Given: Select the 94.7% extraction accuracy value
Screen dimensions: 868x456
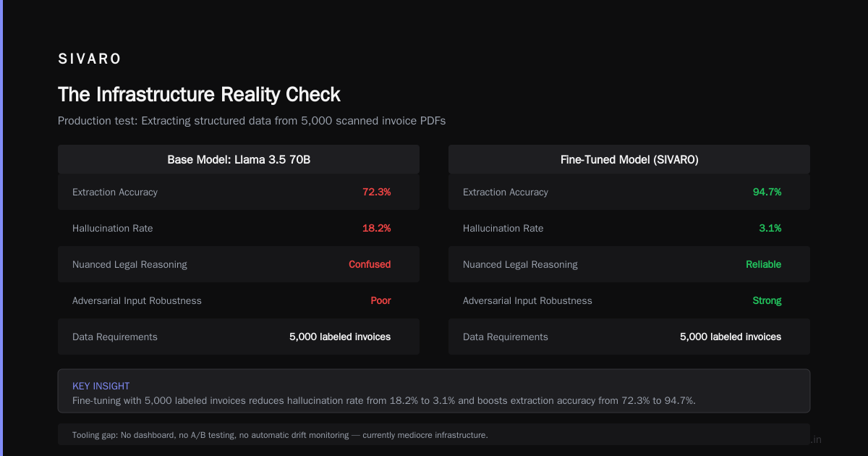Looking at the screenshot, I should coord(767,192).
